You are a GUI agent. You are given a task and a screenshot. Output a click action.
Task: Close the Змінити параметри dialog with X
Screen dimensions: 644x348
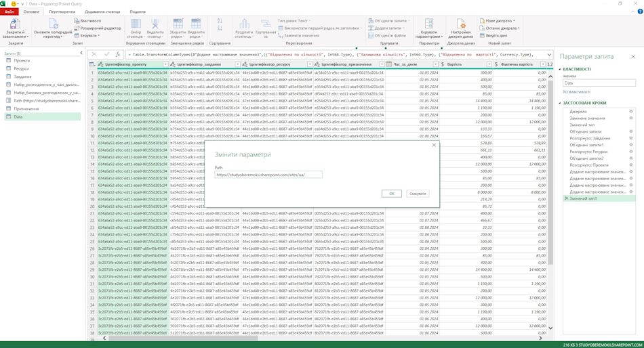[x=434, y=145]
